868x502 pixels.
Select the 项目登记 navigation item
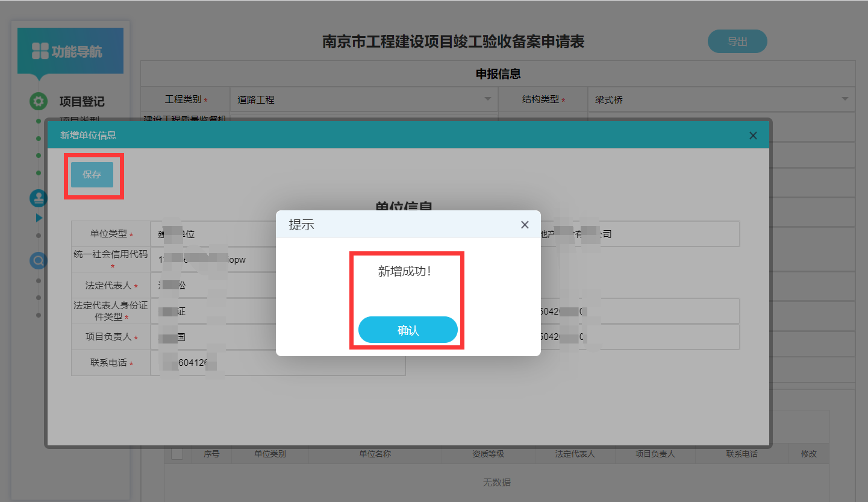[x=81, y=102]
